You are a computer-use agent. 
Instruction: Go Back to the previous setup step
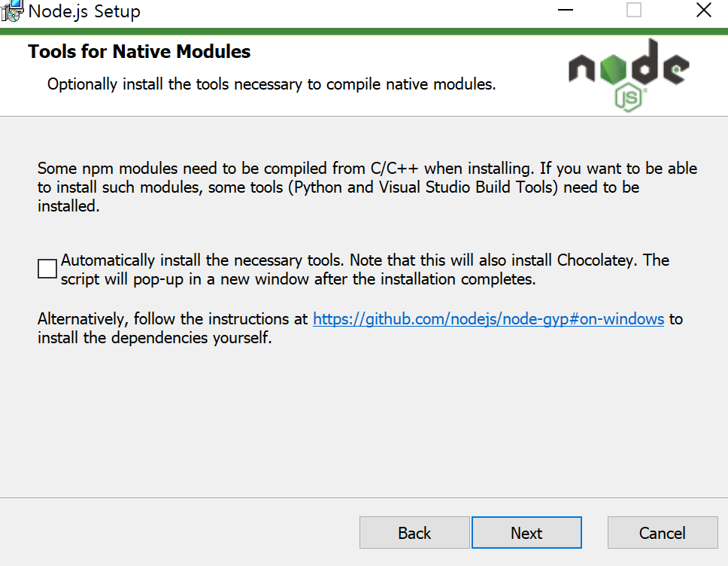pyautogui.click(x=414, y=533)
